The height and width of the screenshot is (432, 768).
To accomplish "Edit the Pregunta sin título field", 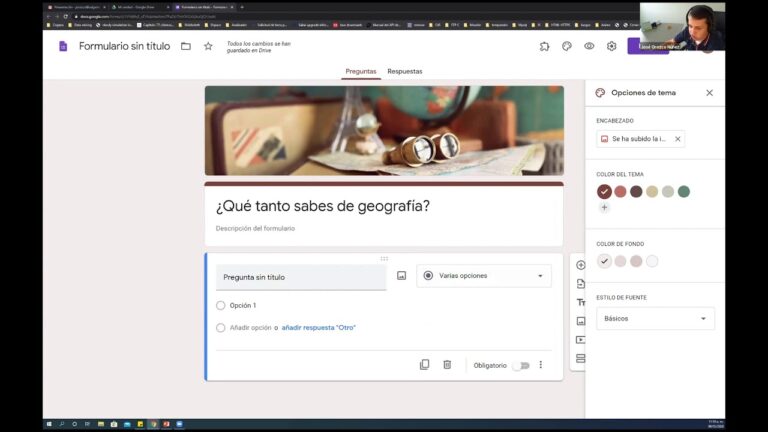I will (301, 277).
